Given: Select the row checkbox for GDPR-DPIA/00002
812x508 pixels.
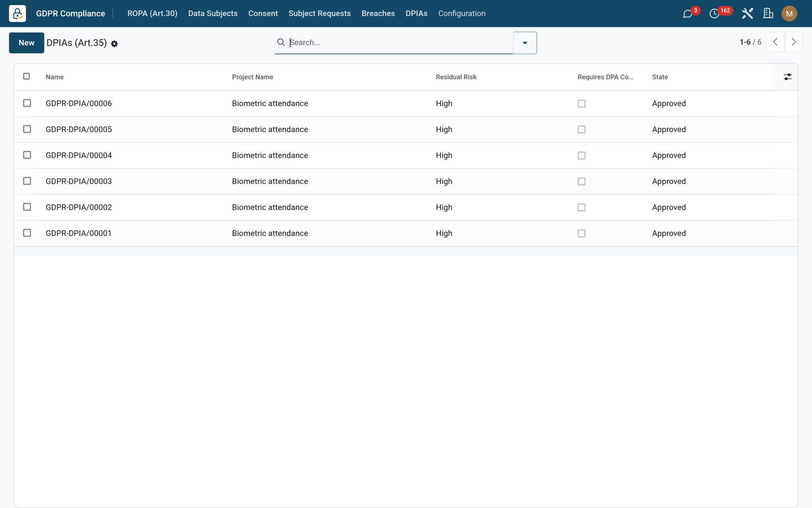Looking at the screenshot, I should (x=27, y=207).
